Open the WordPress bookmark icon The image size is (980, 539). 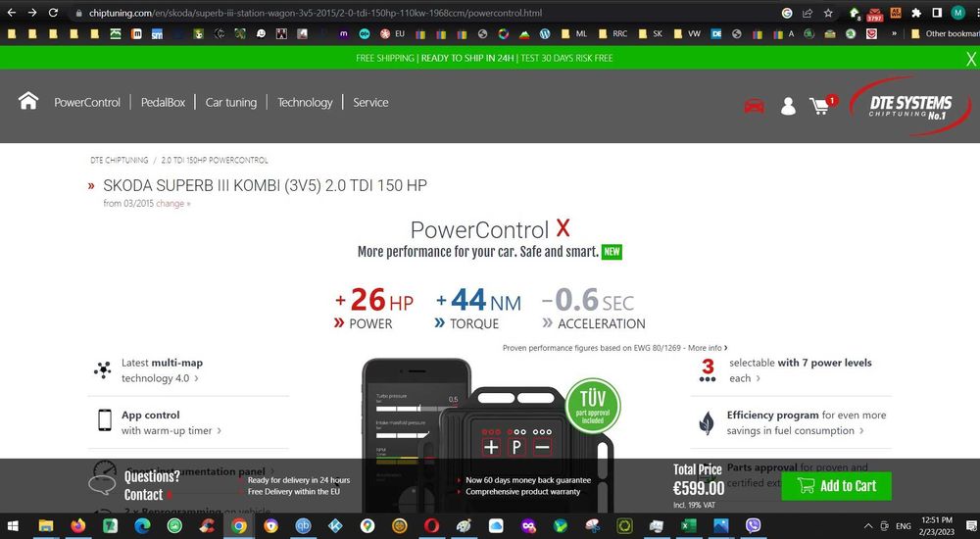click(x=545, y=33)
